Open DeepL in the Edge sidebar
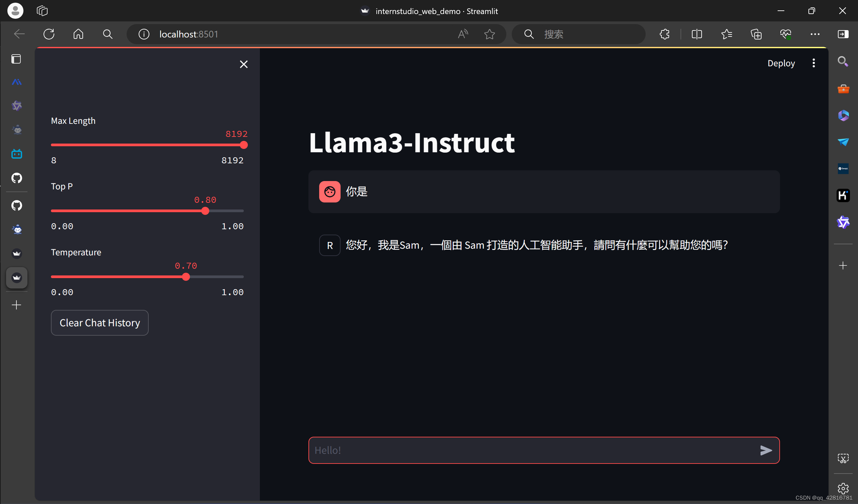The image size is (858, 504). pyautogui.click(x=843, y=168)
